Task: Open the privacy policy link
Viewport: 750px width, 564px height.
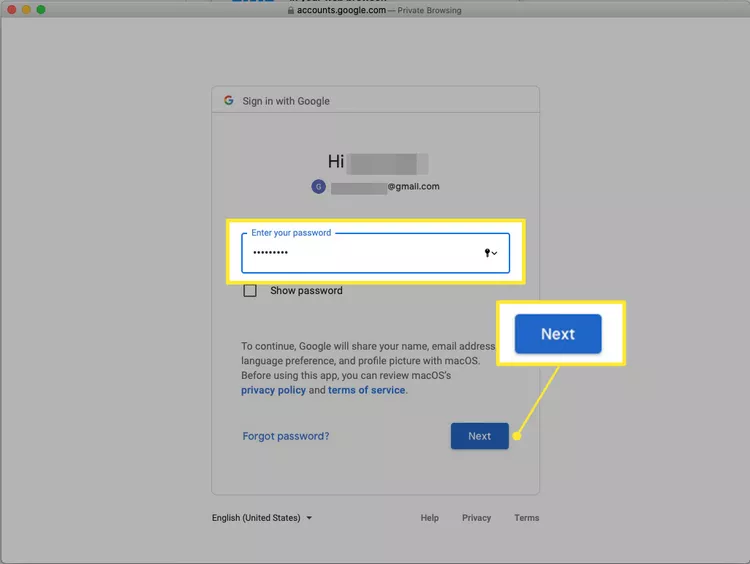Action: click(273, 390)
